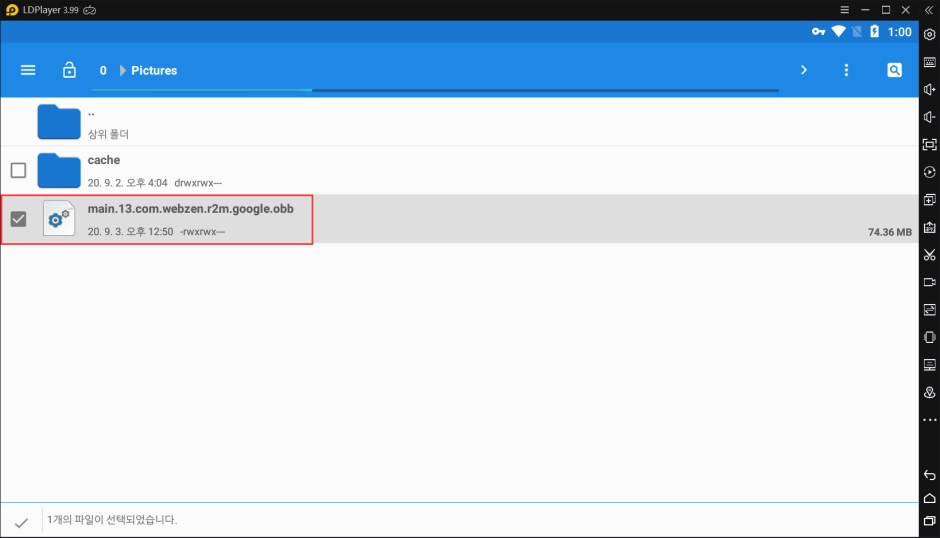Uncheck the main.13.com.webzen.r2m.google.obb file checkbox
This screenshot has height=538, width=940.
coord(18,219)
